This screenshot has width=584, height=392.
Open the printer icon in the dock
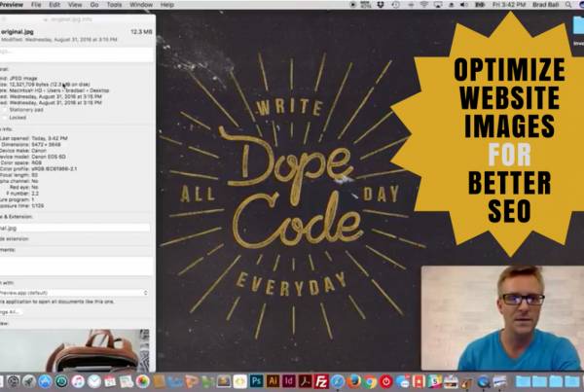tap(451, 381)
